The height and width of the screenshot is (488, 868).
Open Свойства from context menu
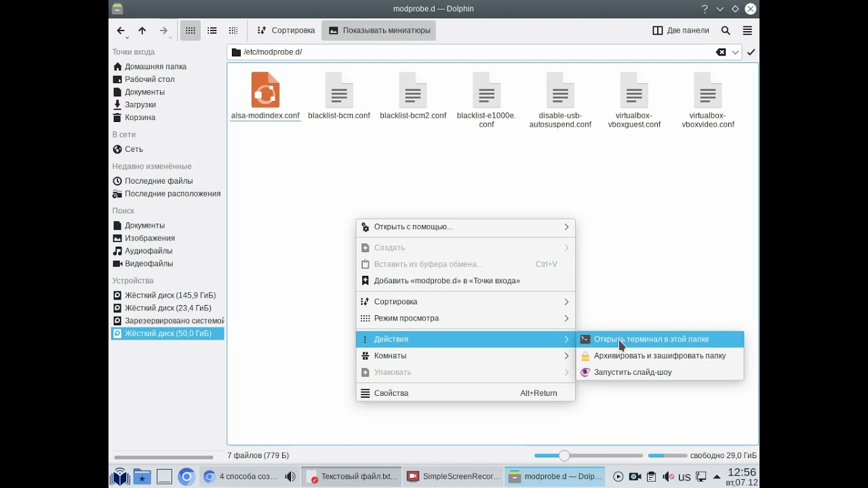465,393
